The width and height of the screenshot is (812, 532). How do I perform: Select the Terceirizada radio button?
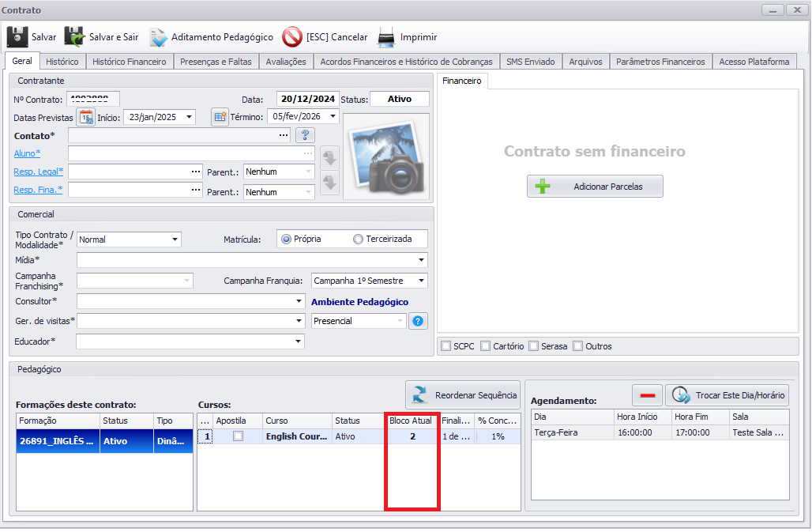[358, 239]
